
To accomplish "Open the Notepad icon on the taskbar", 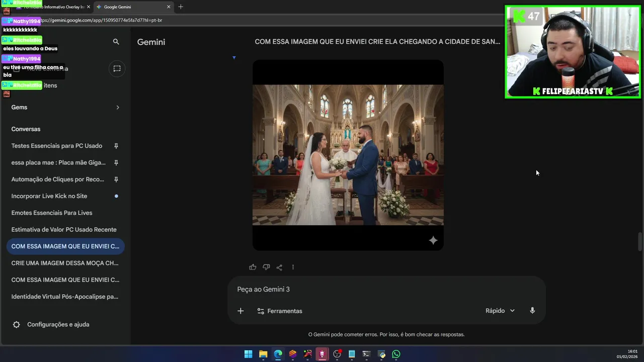I will 352,354.
